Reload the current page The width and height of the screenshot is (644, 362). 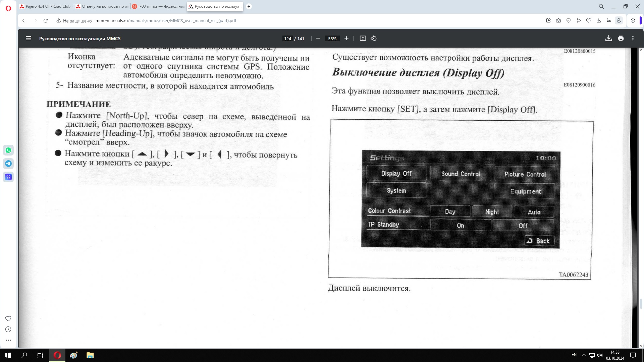coord(46,20)
